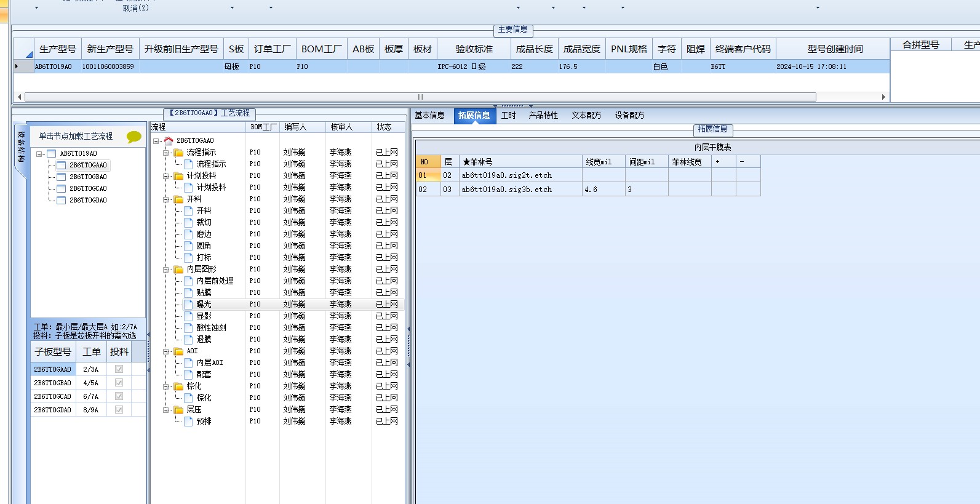Click the document icon next to 打标
The image size is (980, 504).
[x=188, y=257]
